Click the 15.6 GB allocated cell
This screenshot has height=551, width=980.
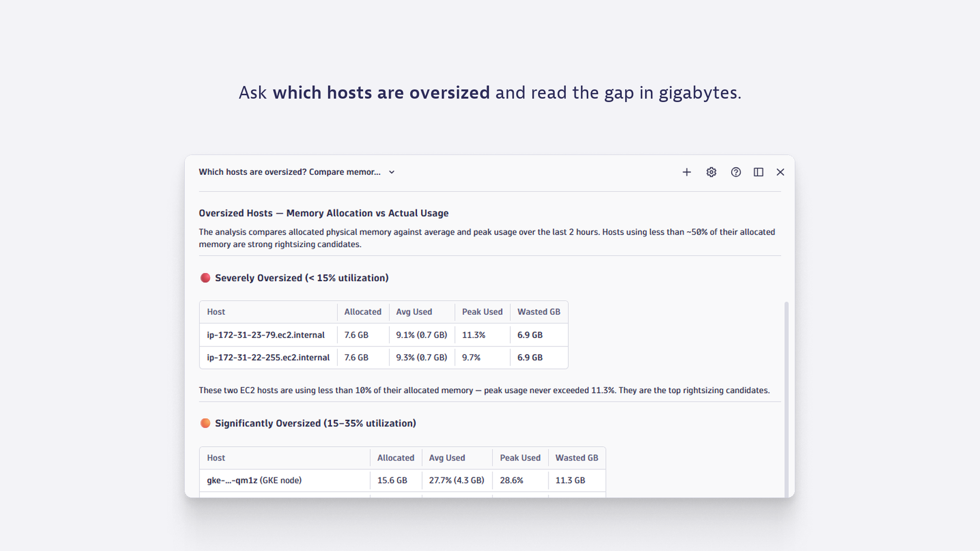pos(396,480)
